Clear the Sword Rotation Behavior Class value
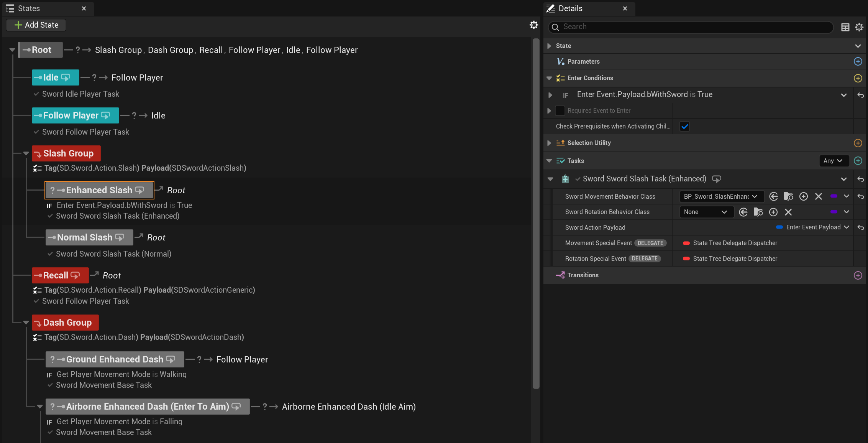The image size is (868, 443). click(788, 212)
